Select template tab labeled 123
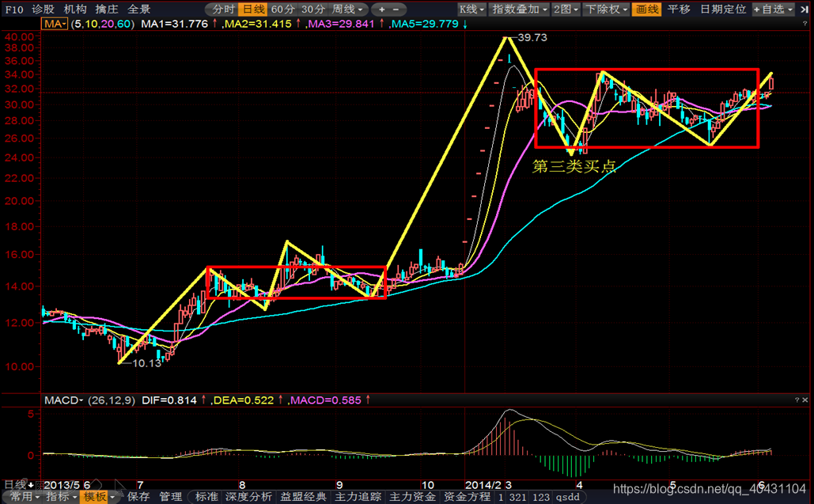The height and width of the screenshot is (504, 814). tap(541, 497)
